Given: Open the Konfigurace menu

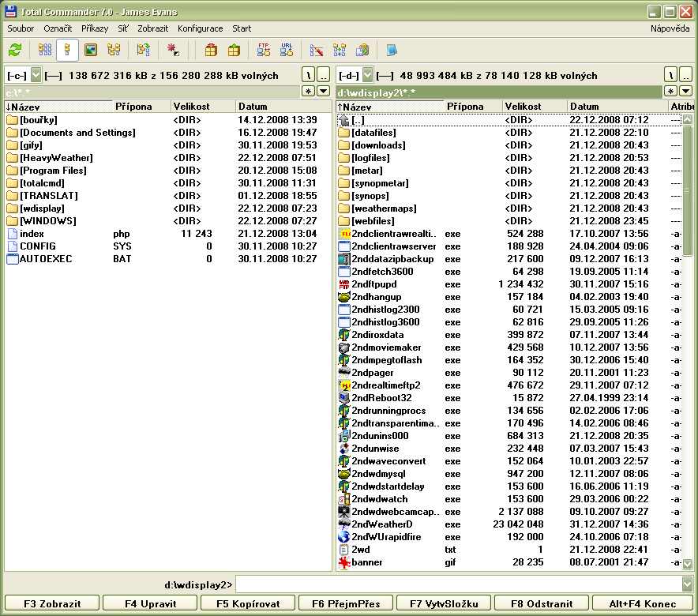Looking at the screenshot, I should pyautogui.click(x=201, y=28).
